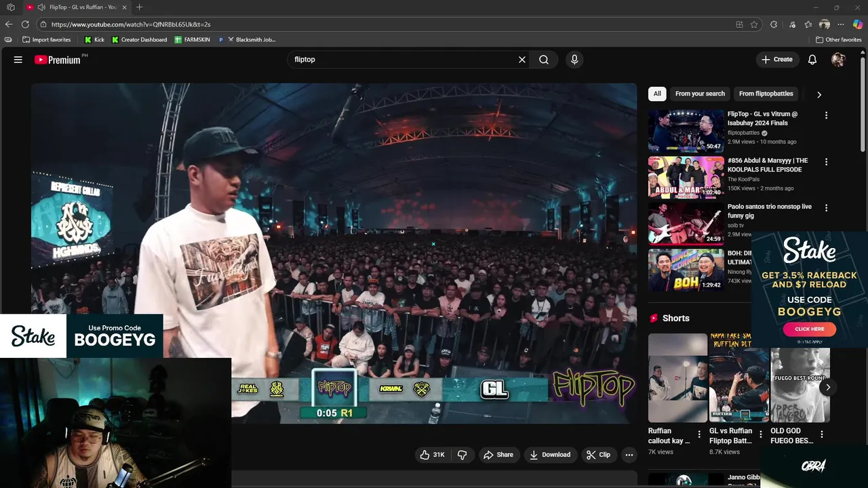Start voice search with the microphone

[x=574, y=60]
